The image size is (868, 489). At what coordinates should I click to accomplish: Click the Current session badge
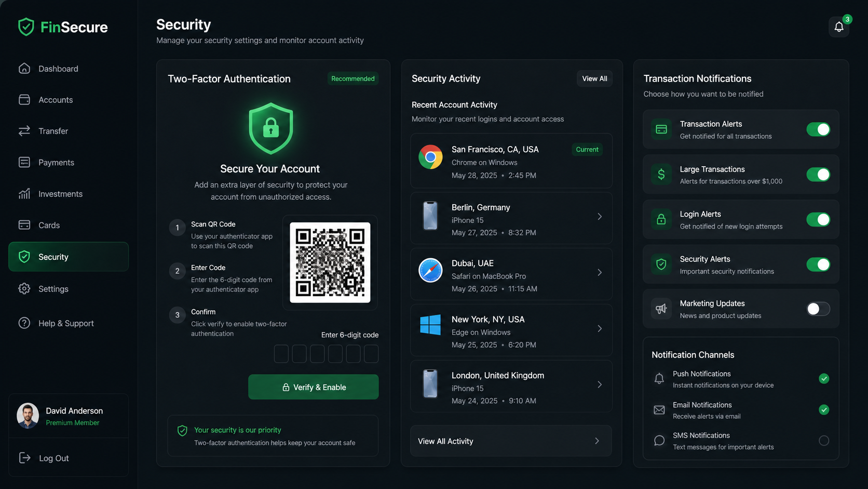[x=587, y=150]
